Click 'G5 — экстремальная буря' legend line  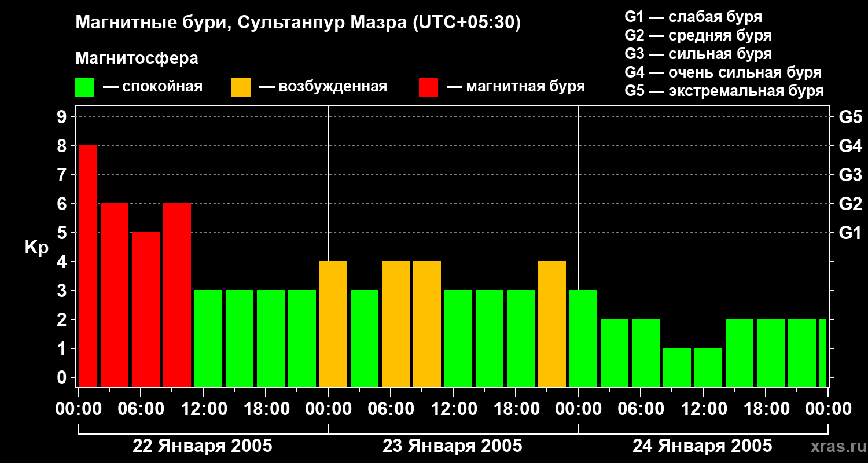tap(724, 91)
